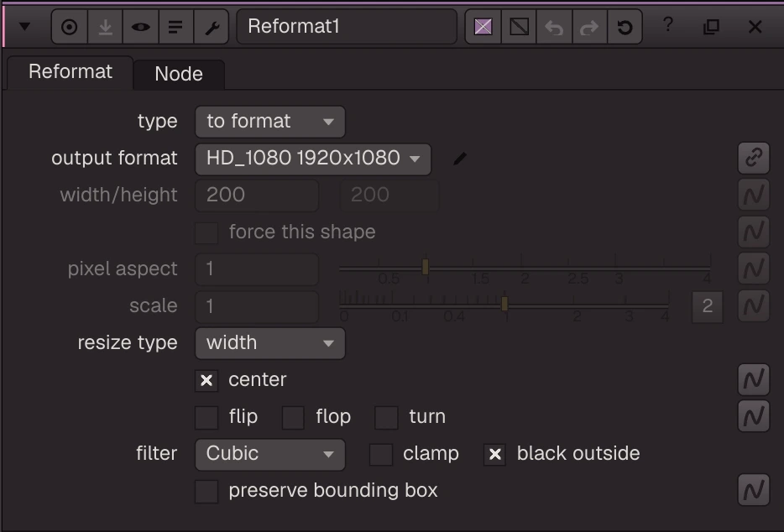Click the pixel aspect slider handle
This screenshot has height=532, width=784.
click(425, 267)
